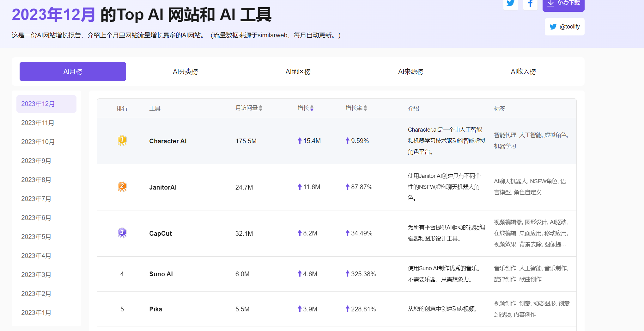Click the Twitter share icon
644x331 pixels.
[510, 3]
